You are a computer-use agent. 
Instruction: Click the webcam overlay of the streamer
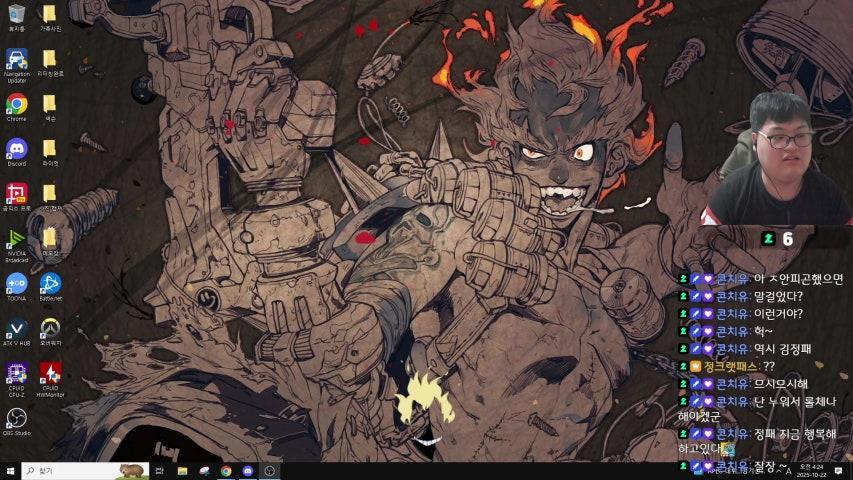(777, 158)
